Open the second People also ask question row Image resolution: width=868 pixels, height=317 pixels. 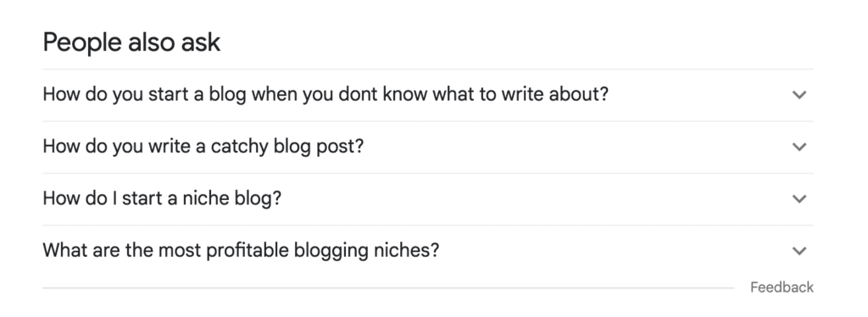(428, 147)
